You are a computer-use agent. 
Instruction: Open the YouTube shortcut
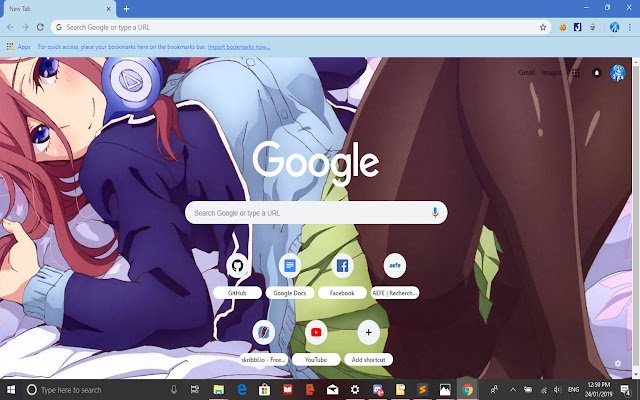tap(316, 342)
